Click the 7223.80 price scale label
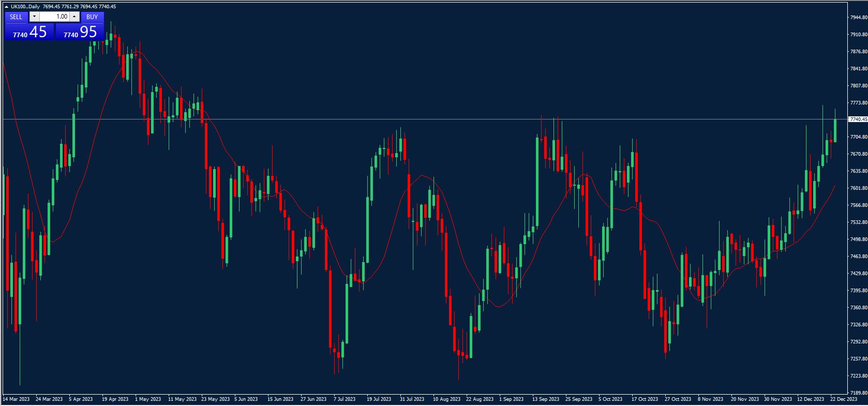The image size is (868, 406). (x=859, y=376)
